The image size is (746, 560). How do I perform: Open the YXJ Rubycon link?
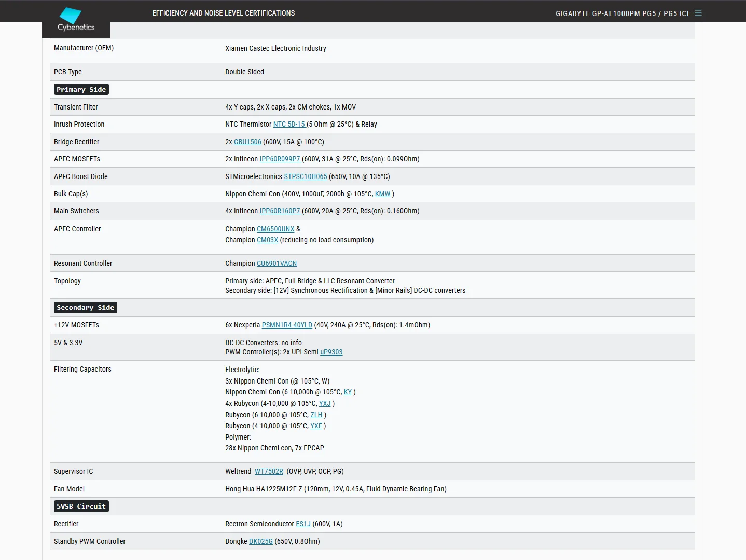325,403
